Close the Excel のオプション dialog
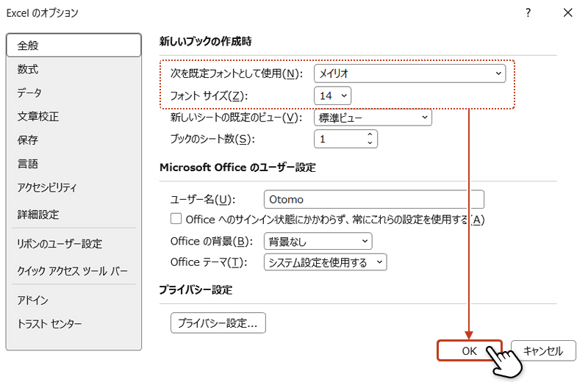588x382 pixels. [567, 12]
